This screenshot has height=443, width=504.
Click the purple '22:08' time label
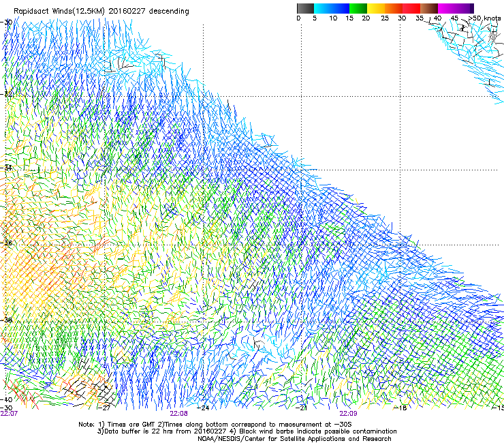click(178, 414)
